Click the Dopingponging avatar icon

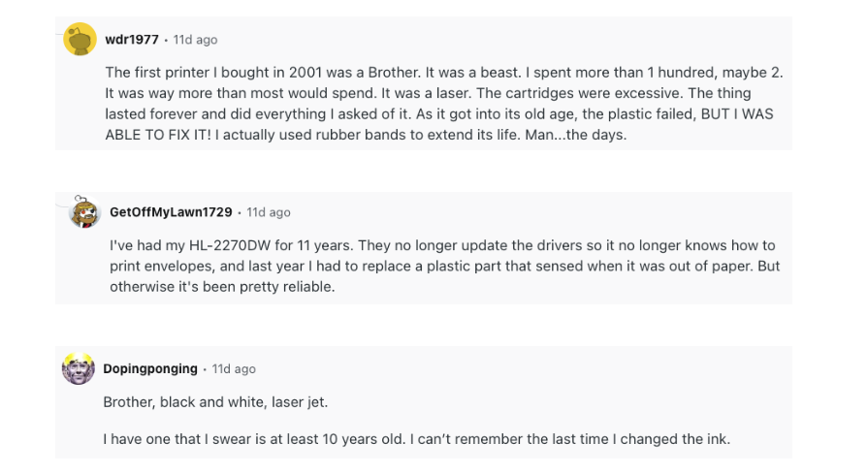[80, 369]
